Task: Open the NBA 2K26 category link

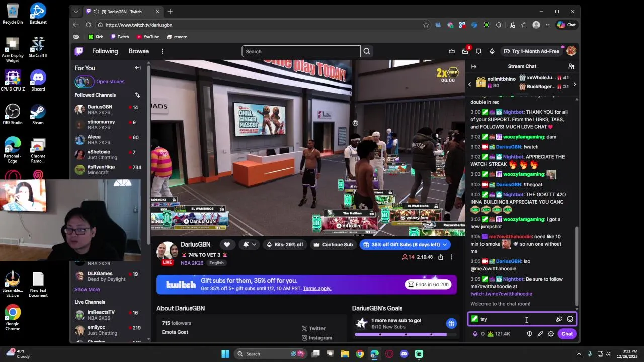Action: [x=192, y=263]
